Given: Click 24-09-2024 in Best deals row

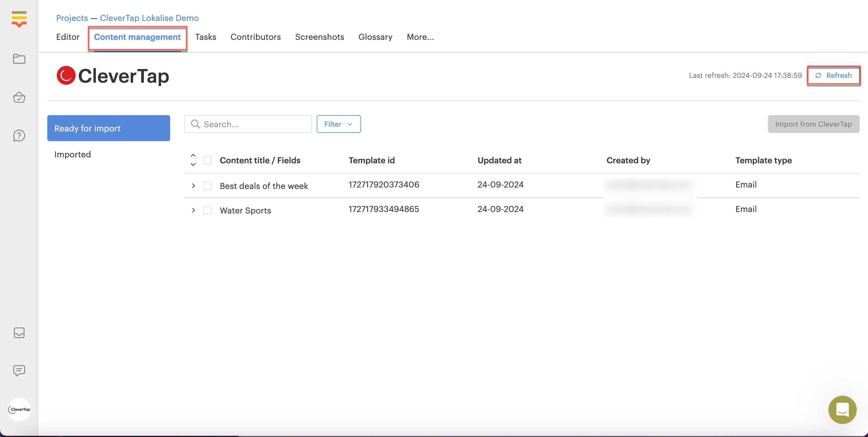Looking at the screenshot, I should pyautogui.click(x=500, y=185).
